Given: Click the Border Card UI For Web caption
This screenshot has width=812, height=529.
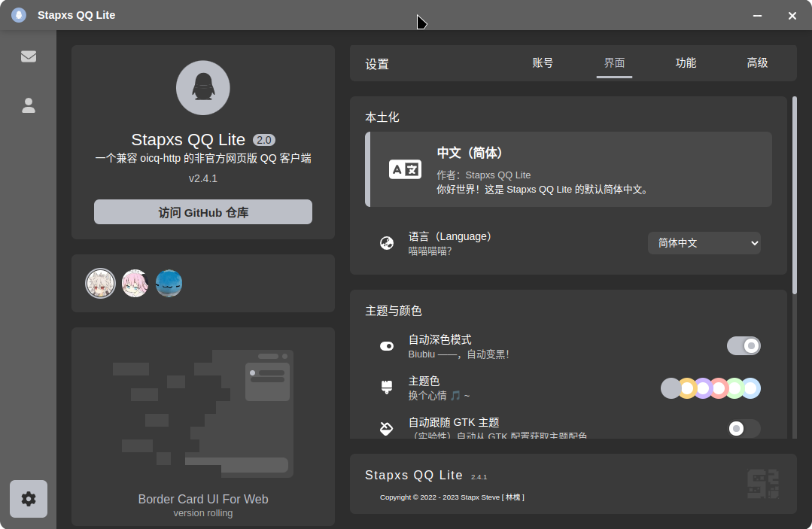Looking at the screenshot, I should coord(203,499).
